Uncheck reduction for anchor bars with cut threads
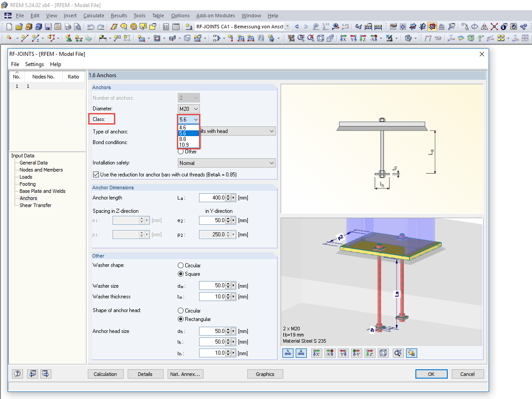 96,175
